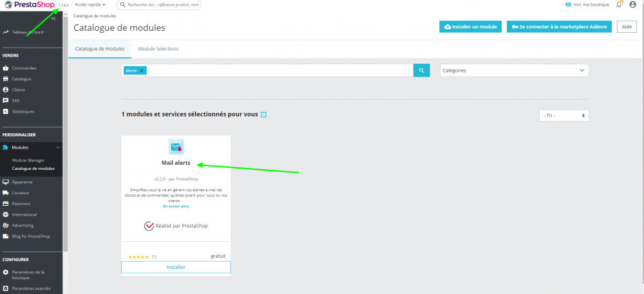Screen dimensions: 644x294
Task: Click Paramètres de la boutique gear icon
Action: [6, 272]
